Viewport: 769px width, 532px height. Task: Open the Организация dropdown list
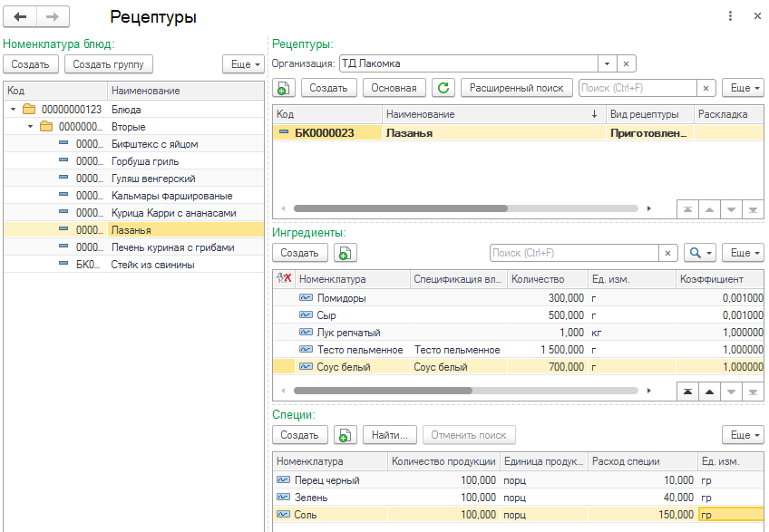[x=606, y=63]
